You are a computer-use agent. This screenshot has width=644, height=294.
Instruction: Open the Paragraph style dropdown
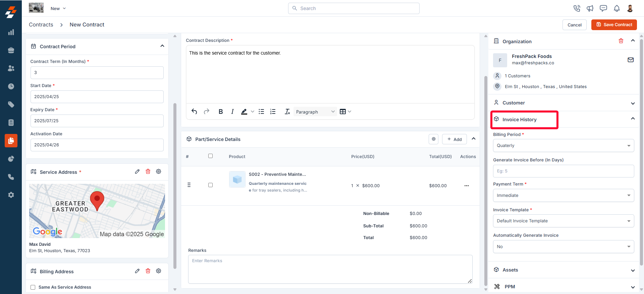click(315, 112)
